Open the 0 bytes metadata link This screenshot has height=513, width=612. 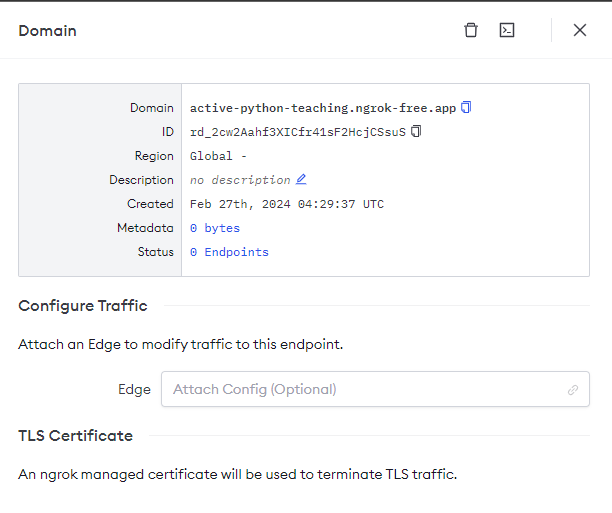click(215, 228)
